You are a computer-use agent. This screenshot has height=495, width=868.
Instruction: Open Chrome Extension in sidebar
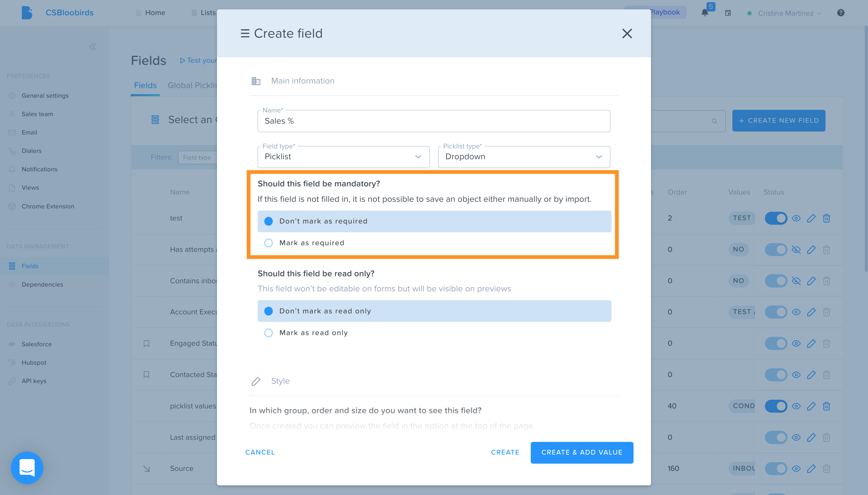pyautogui.click(x=48, y=206)
